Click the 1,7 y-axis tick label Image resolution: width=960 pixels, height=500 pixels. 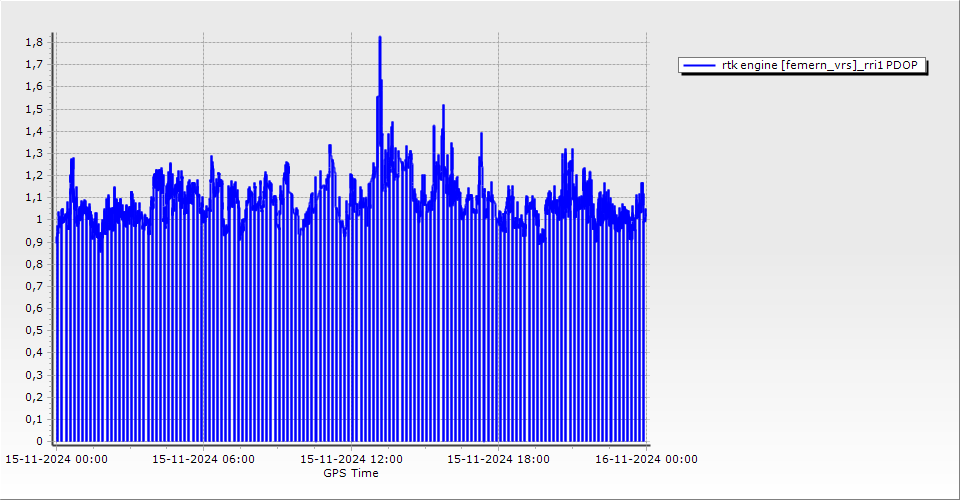coord(33,65)
